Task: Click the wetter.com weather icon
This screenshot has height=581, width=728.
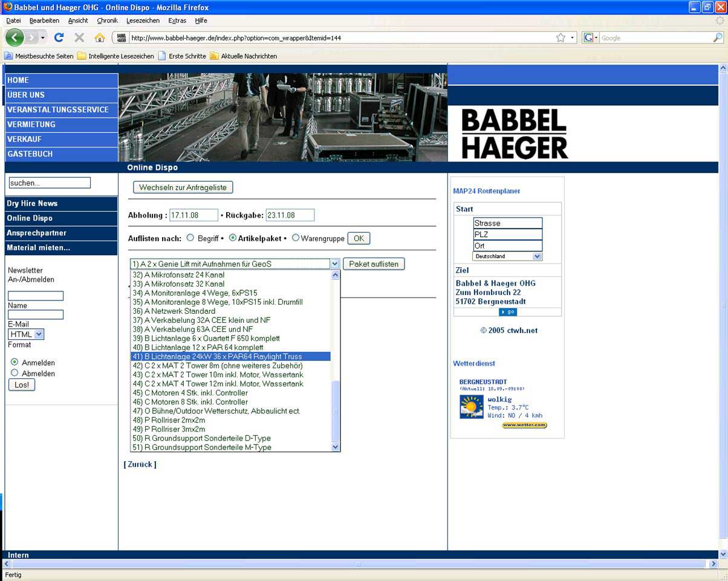Action: tap(471, 407)
